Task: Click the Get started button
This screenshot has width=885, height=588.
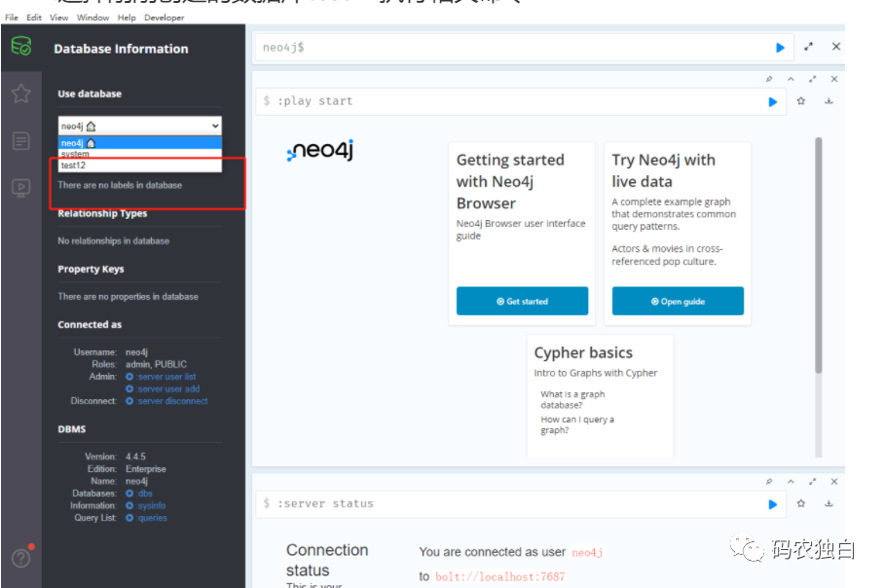Action: (522, 301)
